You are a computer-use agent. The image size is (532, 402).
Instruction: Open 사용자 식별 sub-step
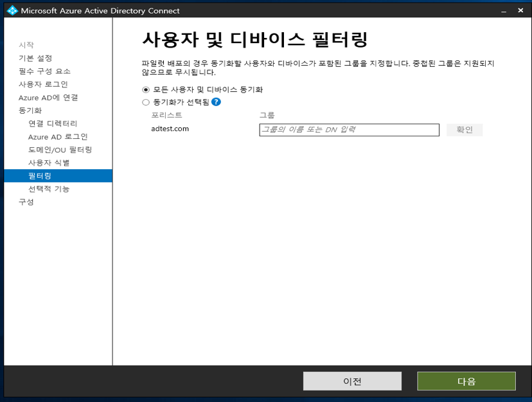pyautogui.click(x=49, y=163)
